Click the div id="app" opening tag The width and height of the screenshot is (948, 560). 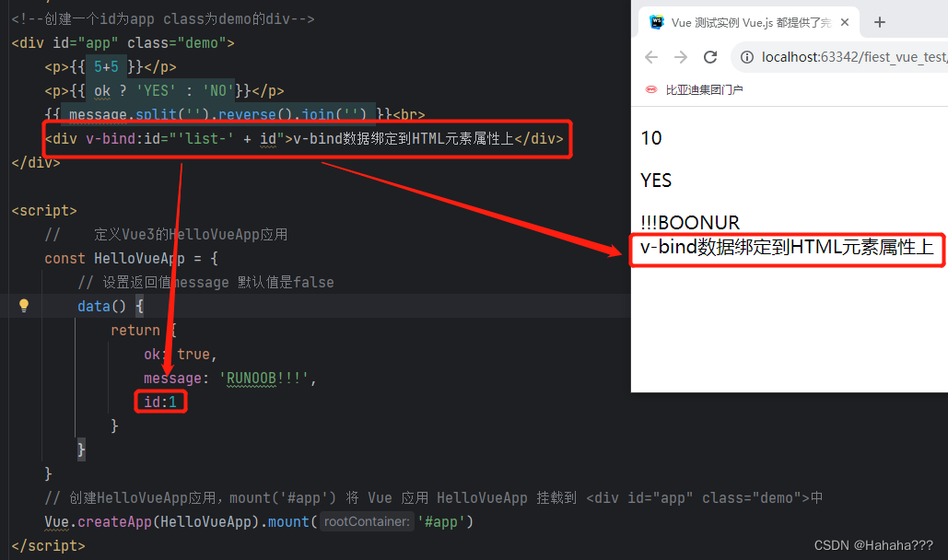[123, 43]
